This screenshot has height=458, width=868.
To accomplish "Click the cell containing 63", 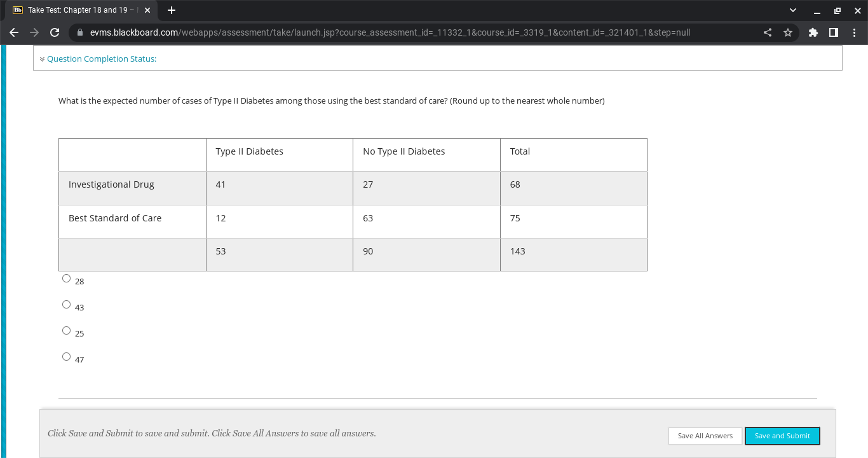I will (426, 221).
